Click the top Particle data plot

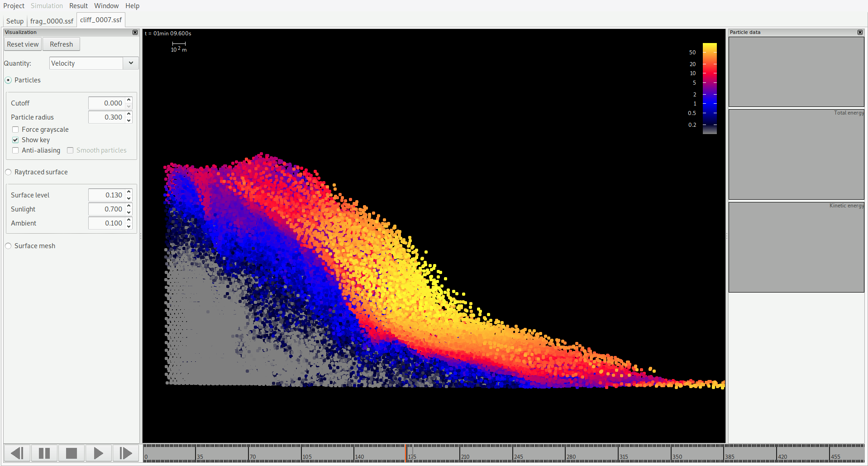click(796, 72)
